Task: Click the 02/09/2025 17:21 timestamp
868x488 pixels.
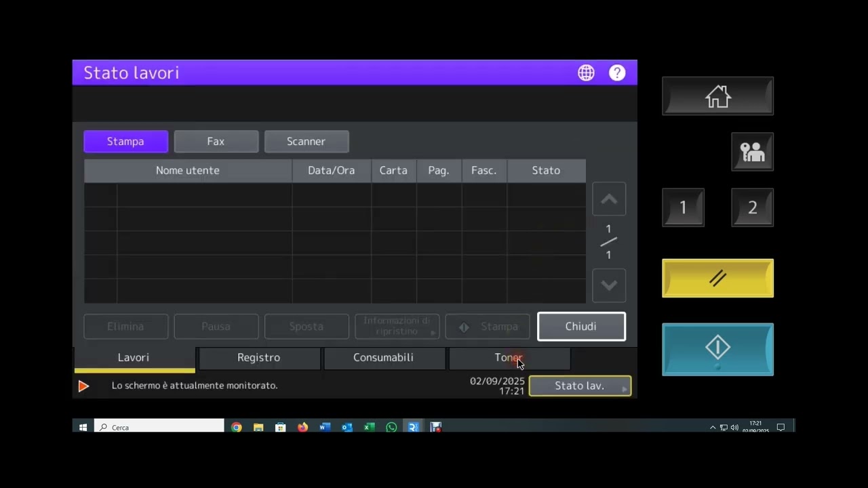Action: click(497, 386)
